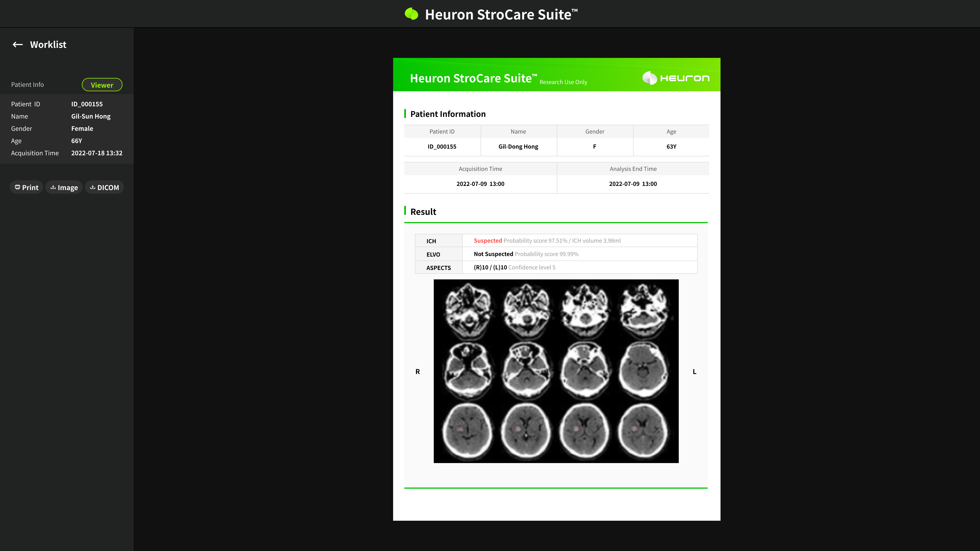Click the Research Use Only label
The height and width of the screenshot is (551, 980).
point(563,82)
